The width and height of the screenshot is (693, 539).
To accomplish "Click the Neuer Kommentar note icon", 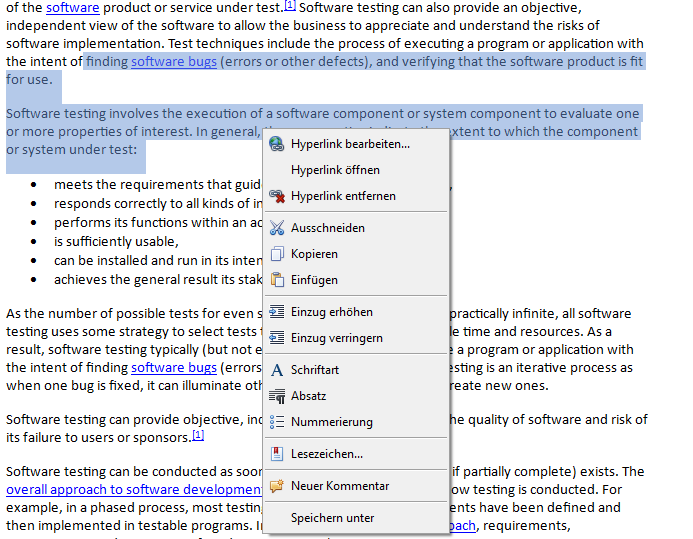I will point(277,486).
